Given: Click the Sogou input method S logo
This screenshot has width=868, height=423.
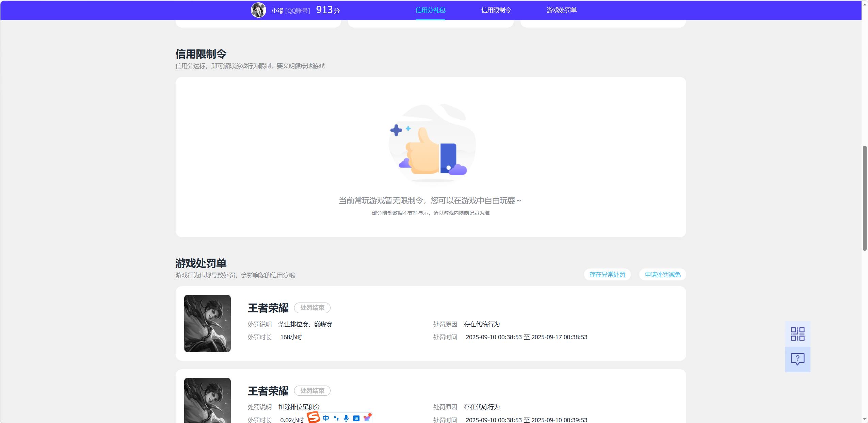Looking at the screenshot, I should click(314, 418).
